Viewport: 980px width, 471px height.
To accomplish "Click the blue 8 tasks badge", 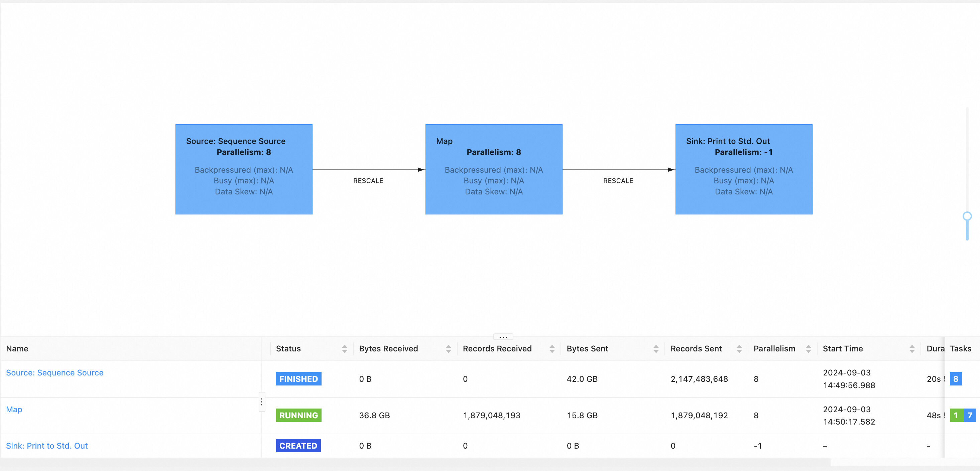I will (x=955, y=378).
